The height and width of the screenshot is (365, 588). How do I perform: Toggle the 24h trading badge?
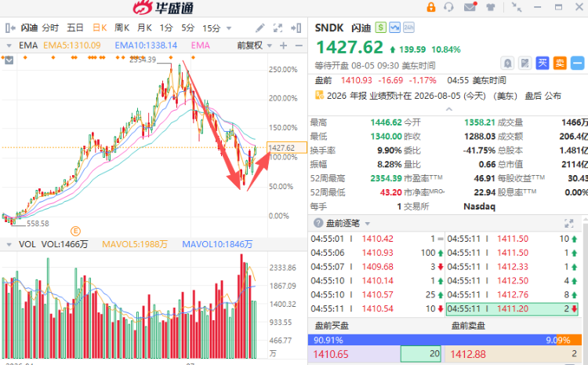pos(408,27)
